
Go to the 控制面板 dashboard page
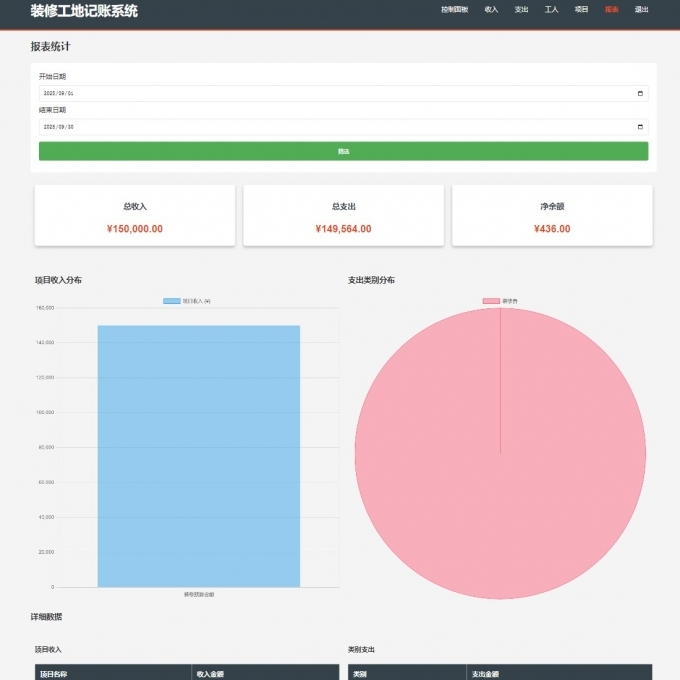454,9
